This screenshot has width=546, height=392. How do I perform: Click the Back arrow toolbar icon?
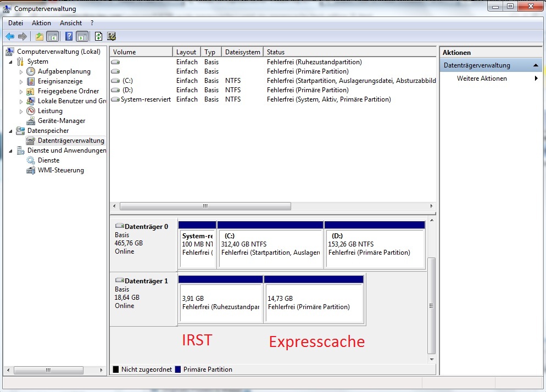pos(10,36)
